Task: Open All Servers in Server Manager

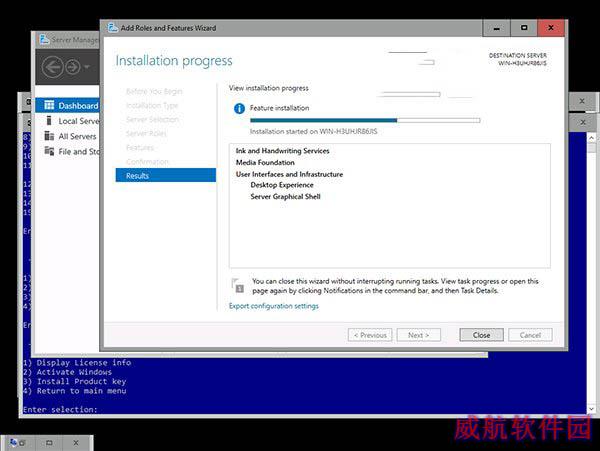Action: coord(68,136)
